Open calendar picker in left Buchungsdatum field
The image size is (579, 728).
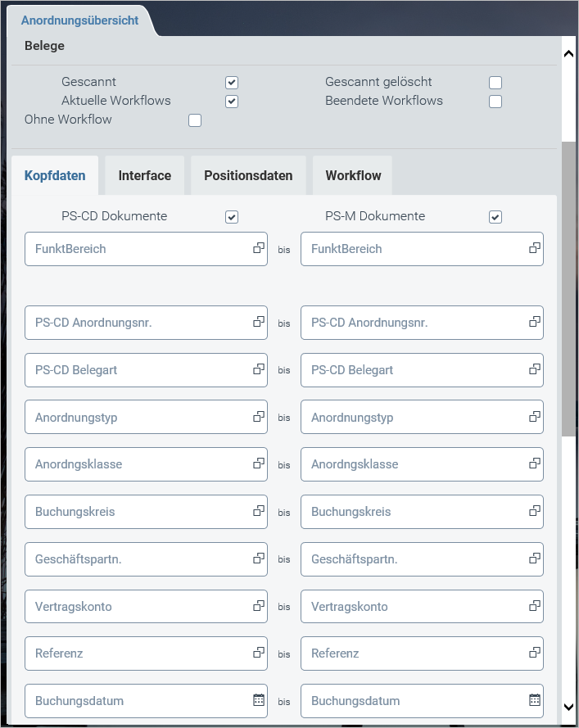258,700
